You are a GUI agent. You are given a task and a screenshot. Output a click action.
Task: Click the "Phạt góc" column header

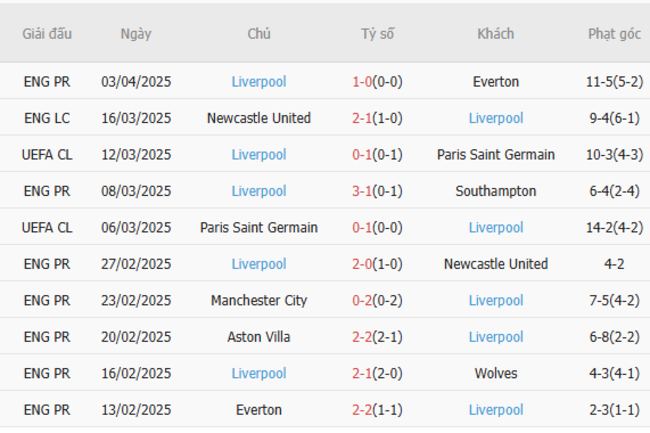click(x=614, y=34)
